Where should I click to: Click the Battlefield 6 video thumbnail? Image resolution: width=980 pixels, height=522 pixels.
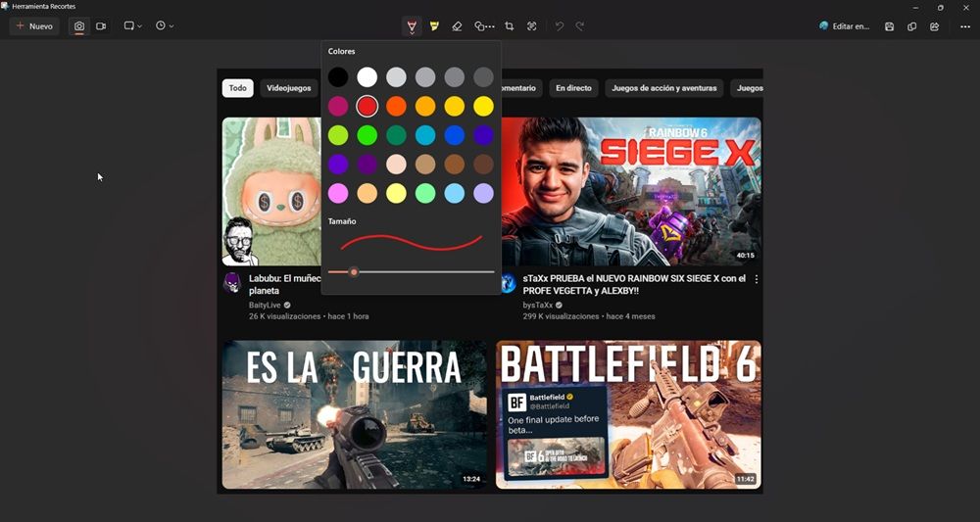tap(628, 414)
